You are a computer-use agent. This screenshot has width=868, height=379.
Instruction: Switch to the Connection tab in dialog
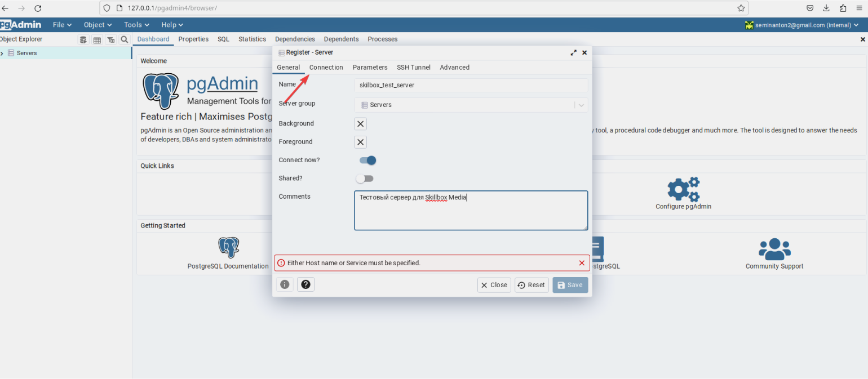pos(326,67)
